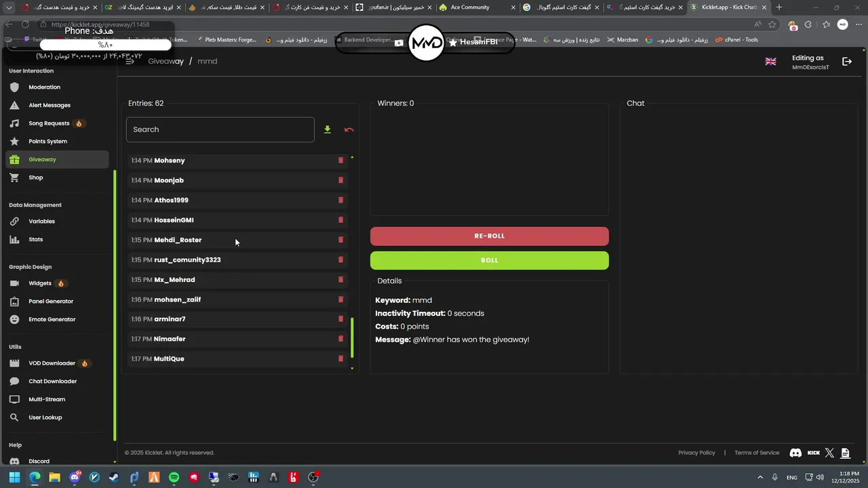
Task: Remove MultiQue using its trash icon
Action: tap(340, 359)
